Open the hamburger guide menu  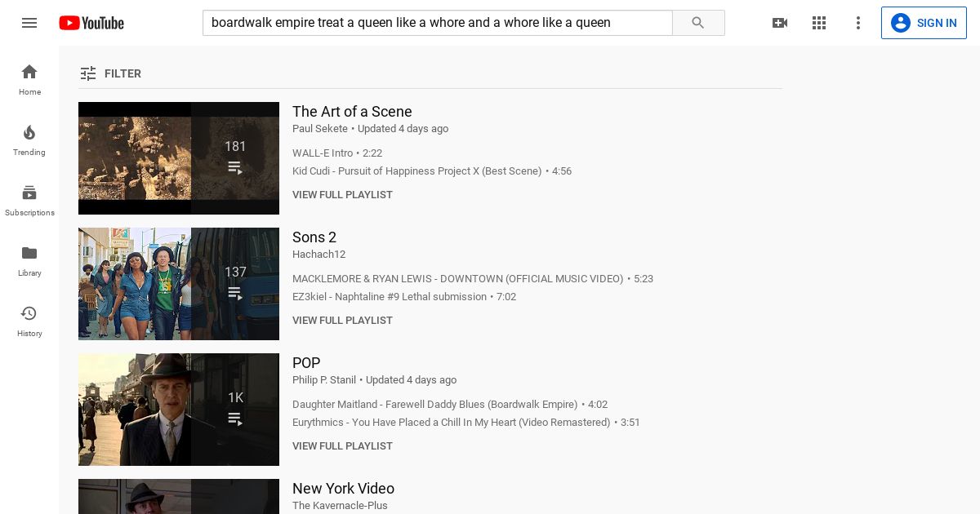click(x=29, y=23)
